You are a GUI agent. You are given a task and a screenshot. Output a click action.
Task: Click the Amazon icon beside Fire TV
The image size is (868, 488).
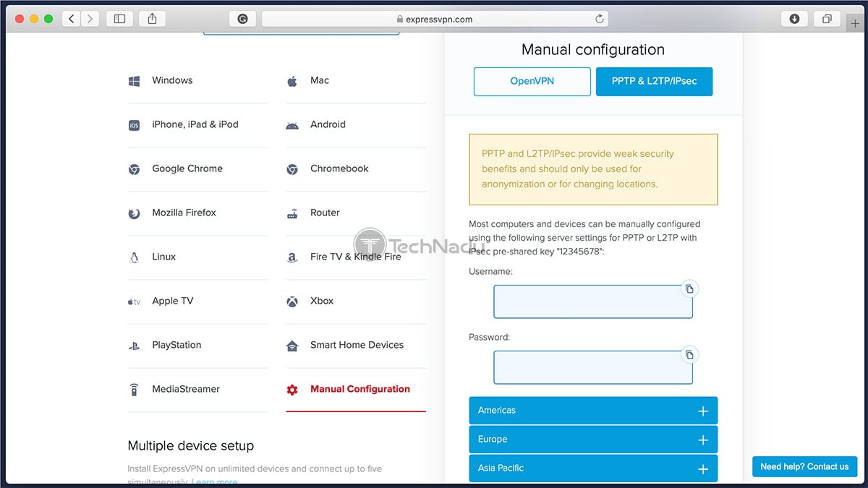pos(292,257)
